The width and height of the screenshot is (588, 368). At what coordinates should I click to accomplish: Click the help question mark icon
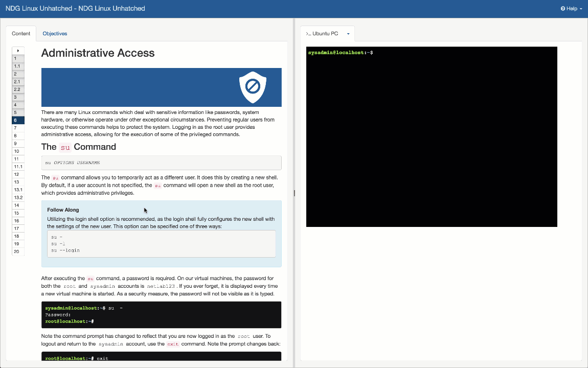[563, 9]
